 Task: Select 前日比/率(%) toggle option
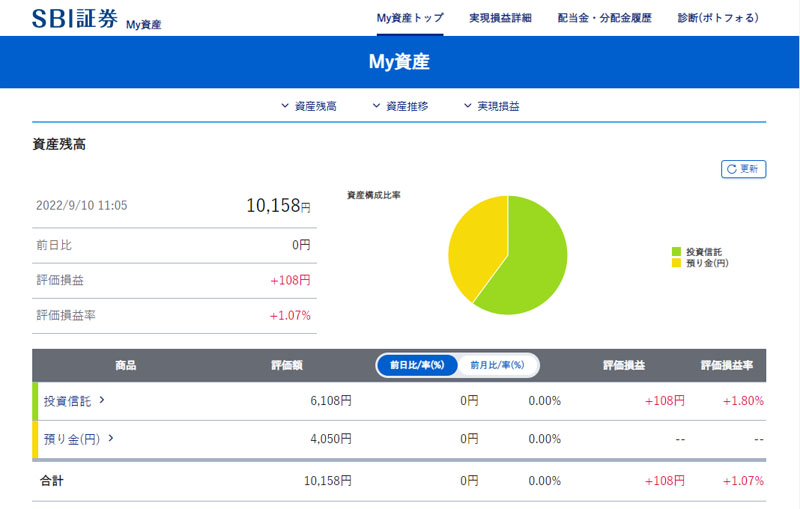pos(417,365)
